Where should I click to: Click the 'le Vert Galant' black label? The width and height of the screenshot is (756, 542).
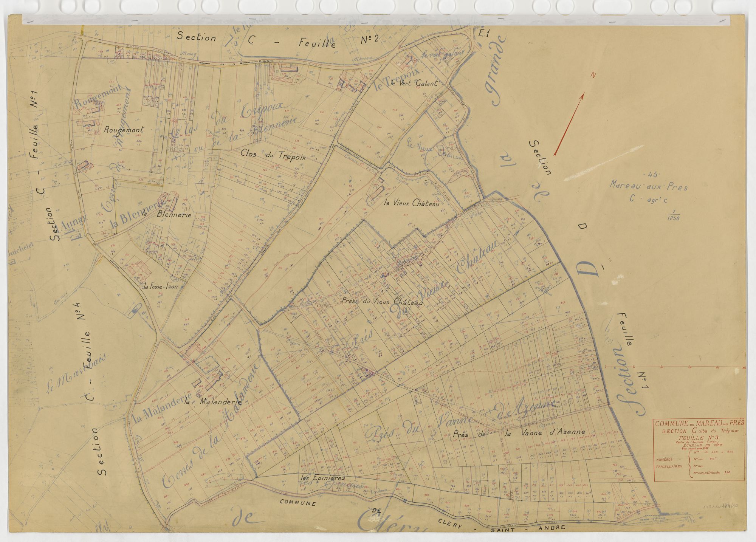(x=414, y=84)
